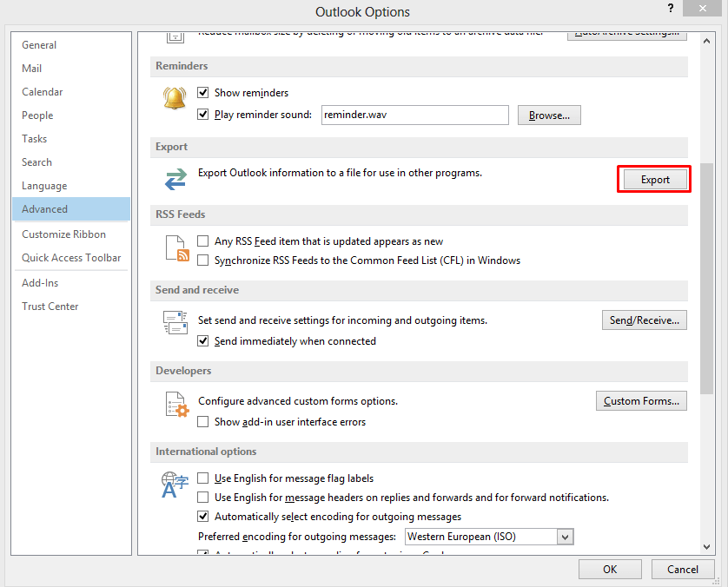Click the Reminders bell icon
This screenshot has width=728, height=587.
click(175, 98)
